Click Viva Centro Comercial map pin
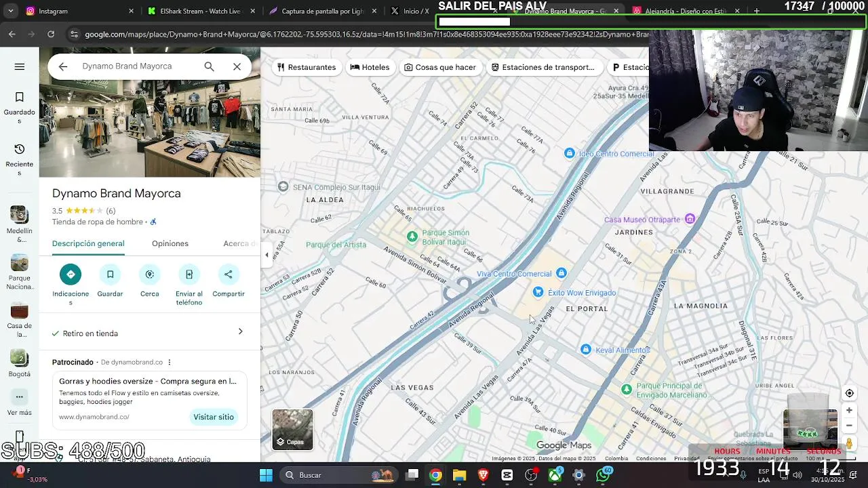This screenshot has width=868, height=488. [x=561, y=273]
